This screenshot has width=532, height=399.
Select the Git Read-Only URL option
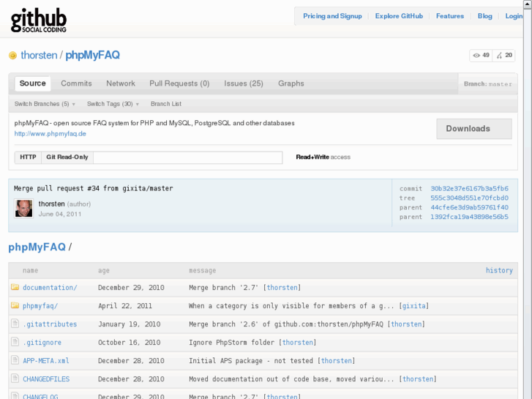[x=67, y=157]
